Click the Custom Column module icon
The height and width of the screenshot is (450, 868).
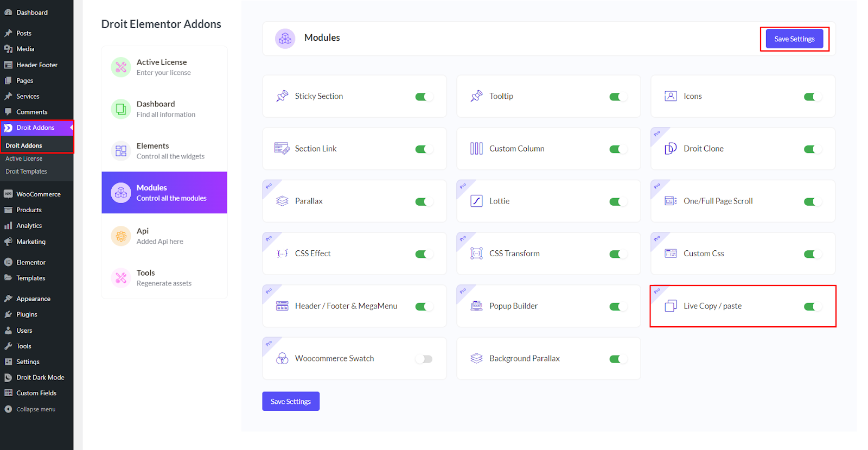(x=476, y=149)
